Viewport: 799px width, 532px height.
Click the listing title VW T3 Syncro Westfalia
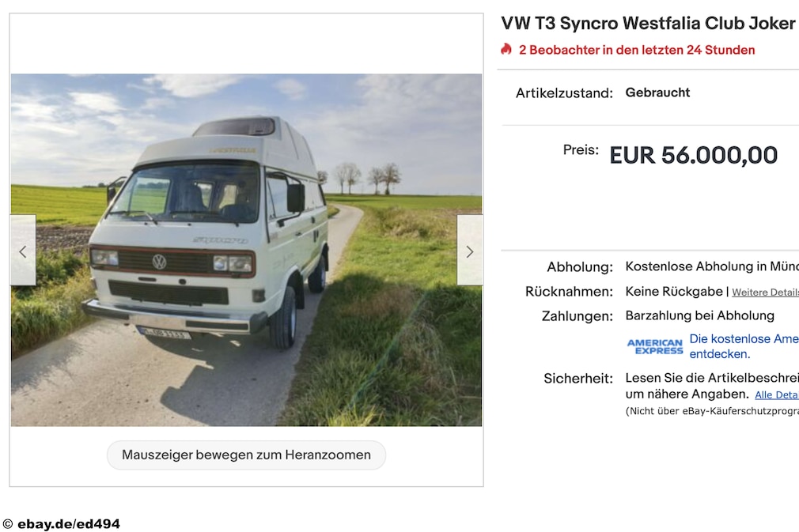coord(648,24)
